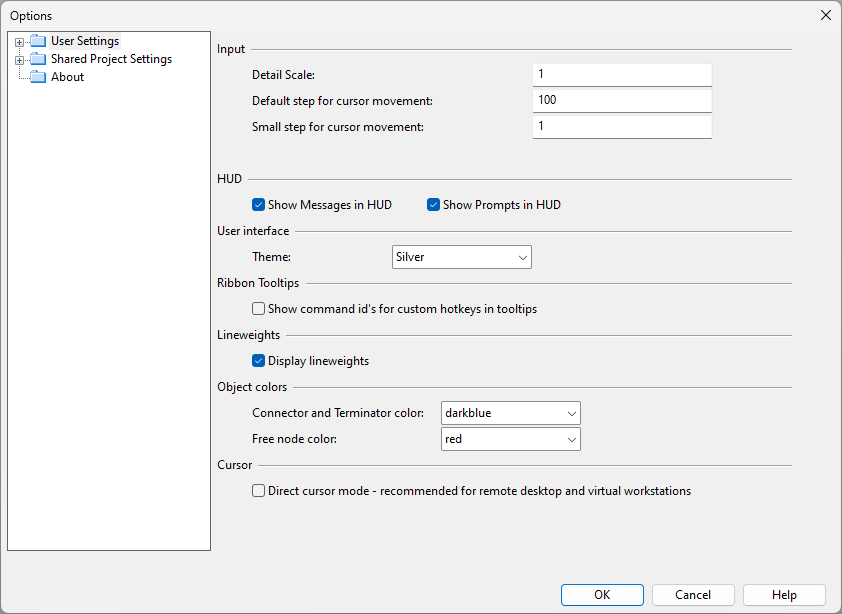
Task: Enable Direct cursor mode checkbox
Action: coord(259,491)
